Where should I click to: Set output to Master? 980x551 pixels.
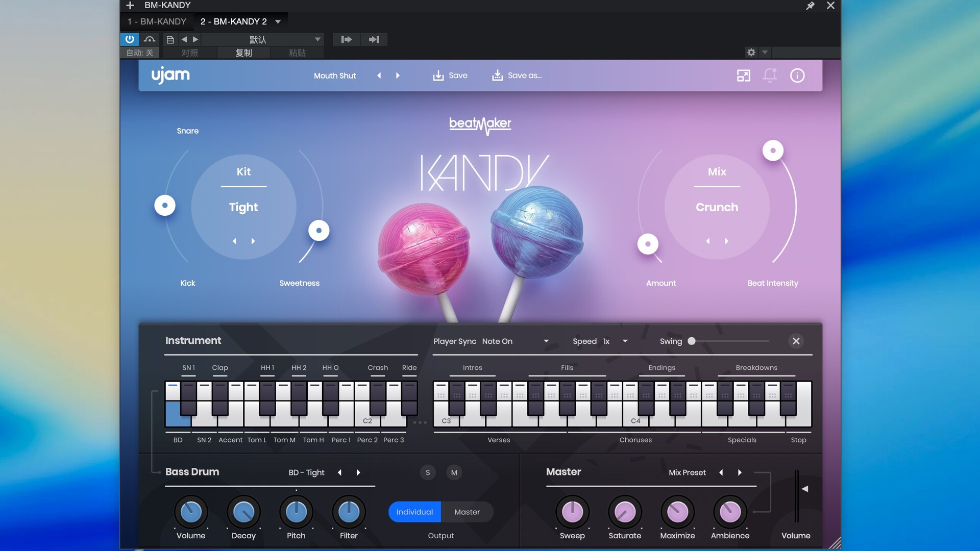pyautogui.click(x=467, y=512)
